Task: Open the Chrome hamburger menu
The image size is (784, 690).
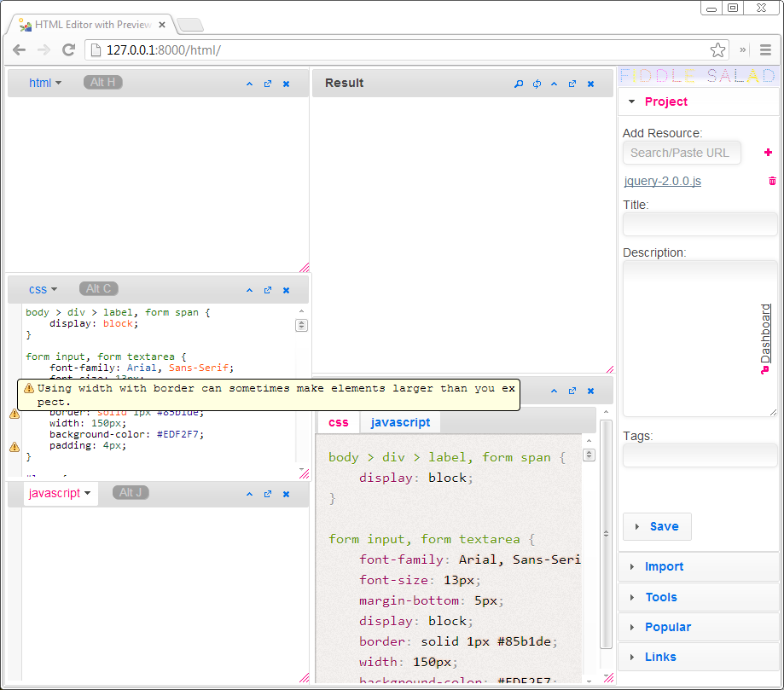Action: click(x=765, y=50)
